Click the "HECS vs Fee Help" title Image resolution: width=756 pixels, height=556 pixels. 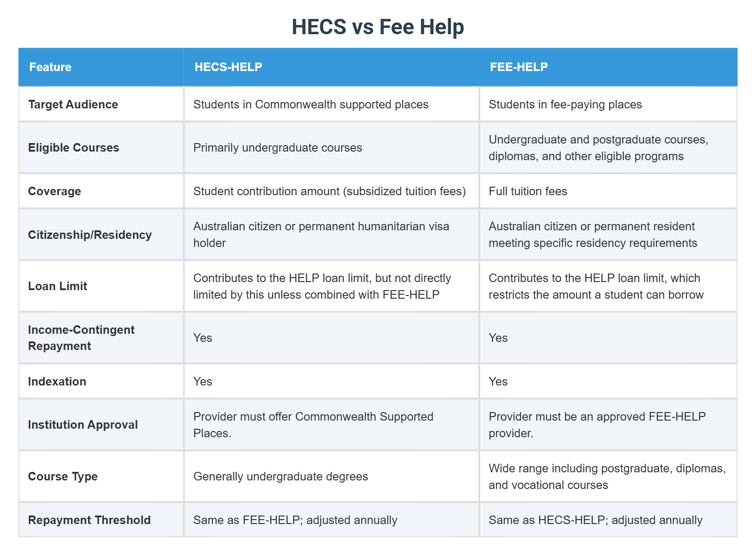coord(378,27)
